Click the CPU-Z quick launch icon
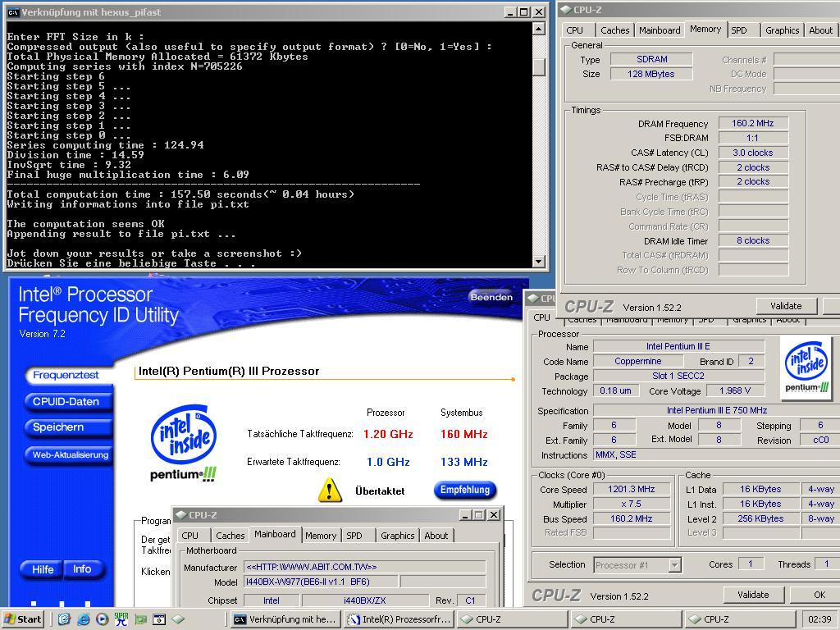 click(178, 619)
